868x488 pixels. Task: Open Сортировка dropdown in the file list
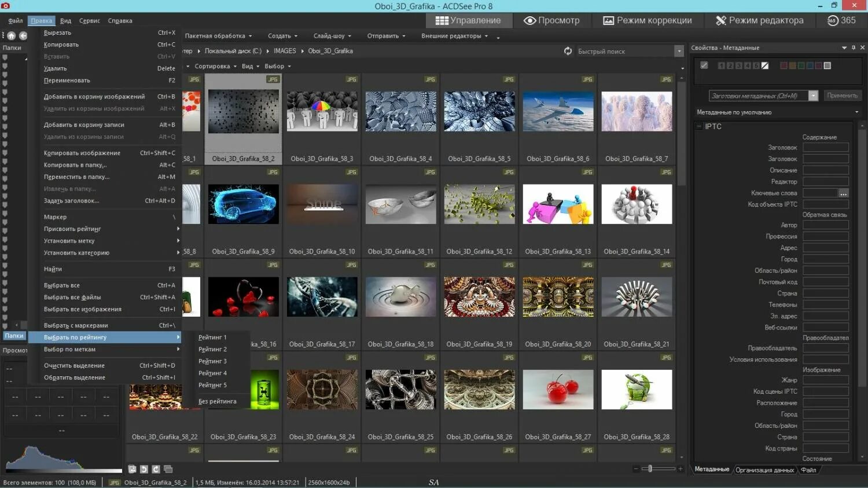215,66
